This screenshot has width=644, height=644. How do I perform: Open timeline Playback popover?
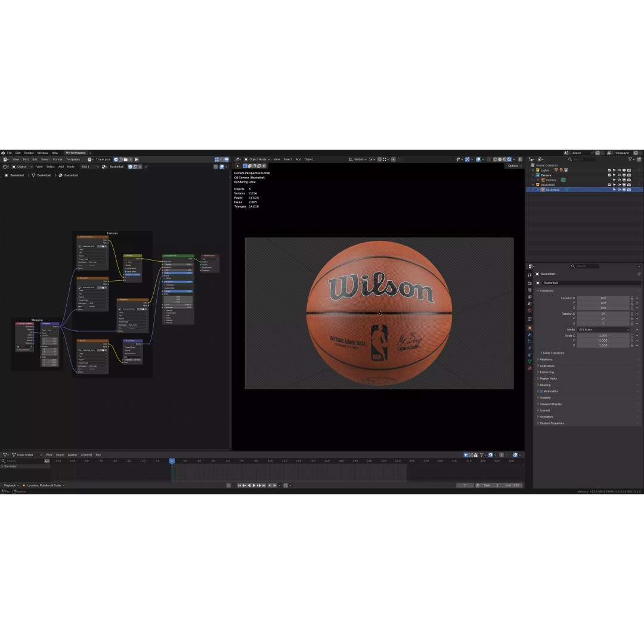[x=11, y=485]
